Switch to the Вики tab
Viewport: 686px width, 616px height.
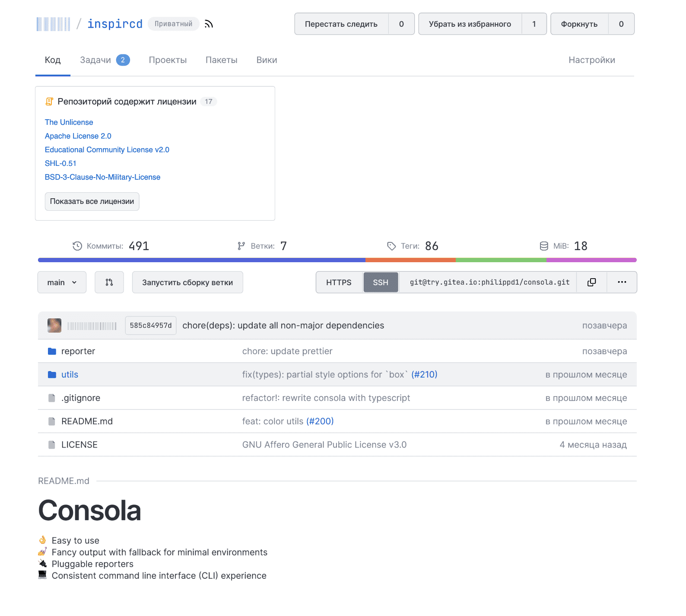click(267, 60)
